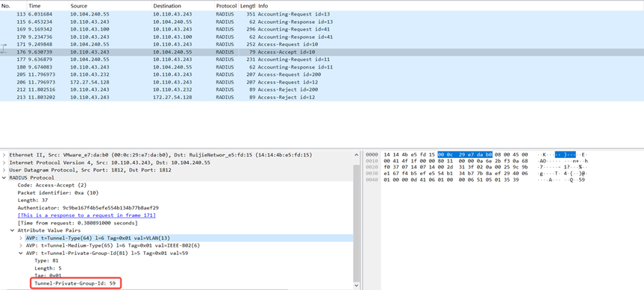Image resolution: width=644 pixels, height=290 pixels.
Task: Select the Time from request field
Action: click(x=78, y=223)
